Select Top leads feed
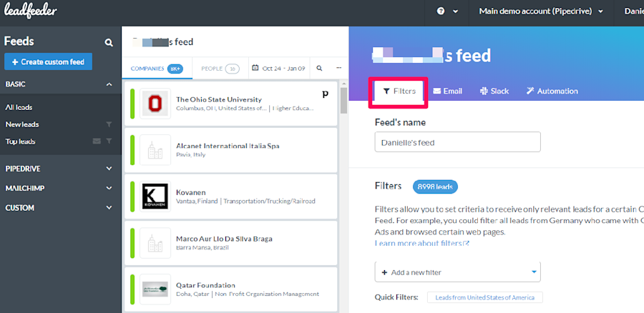This screenshot has height=313, width=644. click(20, 141)
